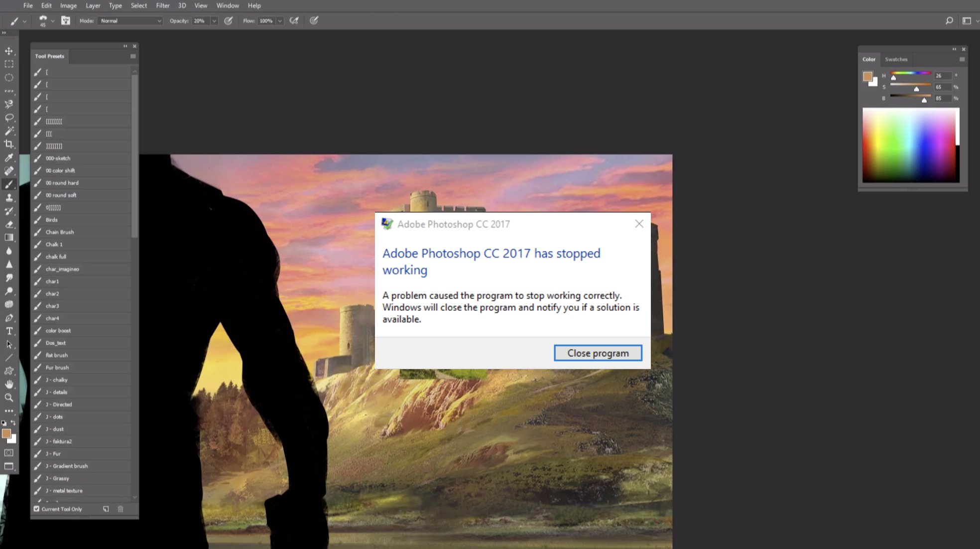The width and height of the screenshot is (980, 549).
Task: Expand the Flow value dropdown arrow
Action: pyautogui.click(x=280, y=21)
